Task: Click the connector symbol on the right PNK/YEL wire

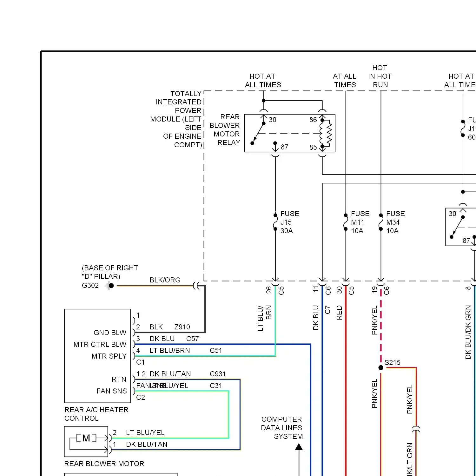Action: [x=416, y=429]
